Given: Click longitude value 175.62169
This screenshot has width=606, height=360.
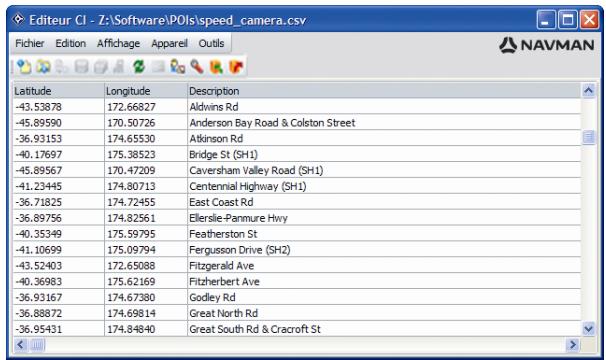Looking at the screenshot, I should pos(131,282).
